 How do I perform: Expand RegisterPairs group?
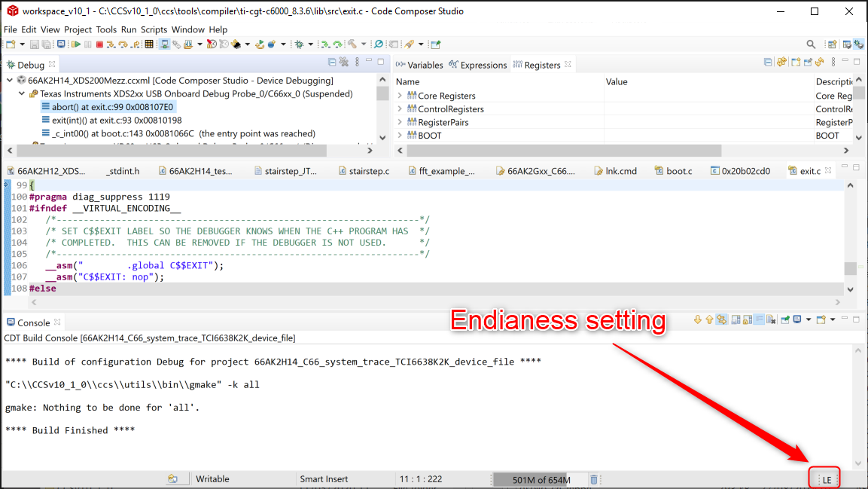point(400,122)
